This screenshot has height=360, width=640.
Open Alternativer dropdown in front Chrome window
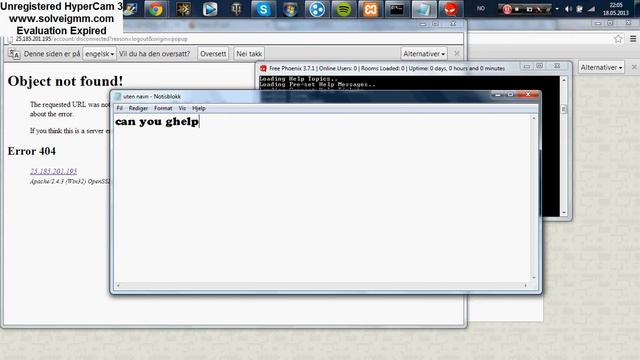pyautogui.click(x=424, y=53)
